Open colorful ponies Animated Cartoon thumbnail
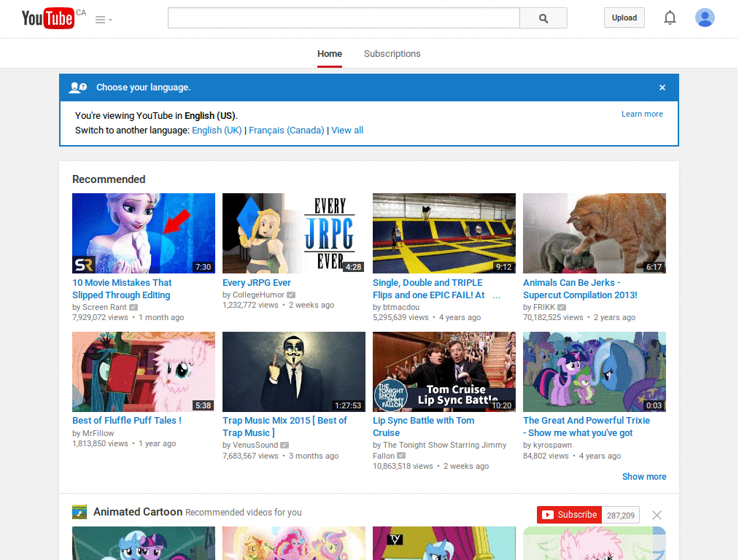The height and width of the screenshot is (560, 747). 294,543
